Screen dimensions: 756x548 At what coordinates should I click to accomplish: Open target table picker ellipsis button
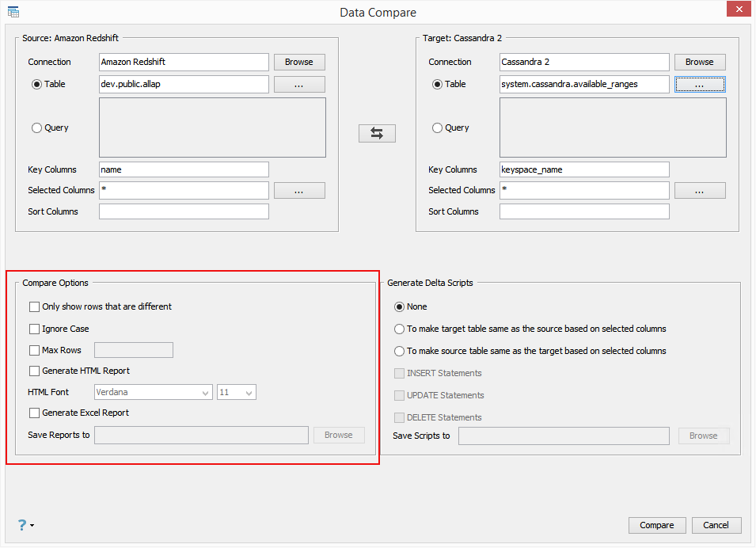[x=700, y=85]
